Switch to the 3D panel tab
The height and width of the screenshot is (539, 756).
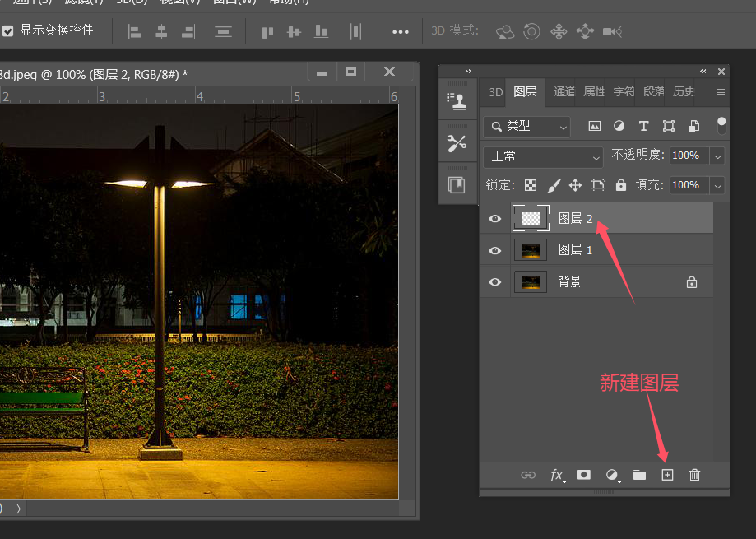496,92
